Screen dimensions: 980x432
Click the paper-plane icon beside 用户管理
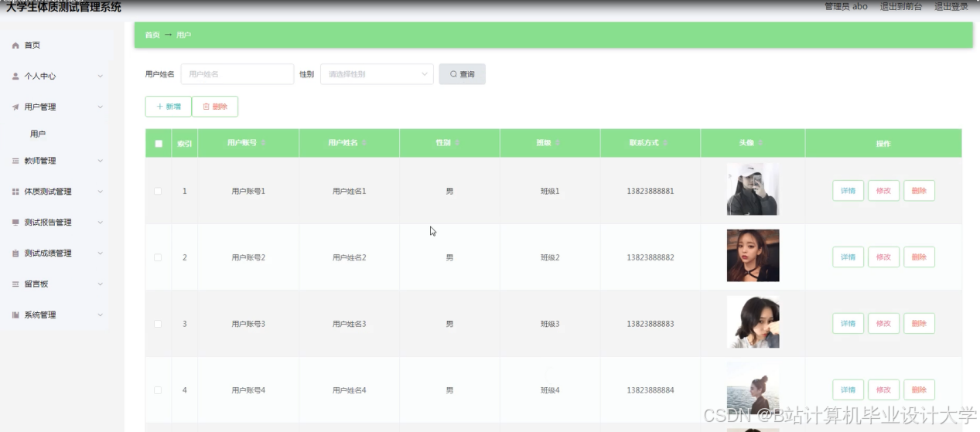[15, 107]
